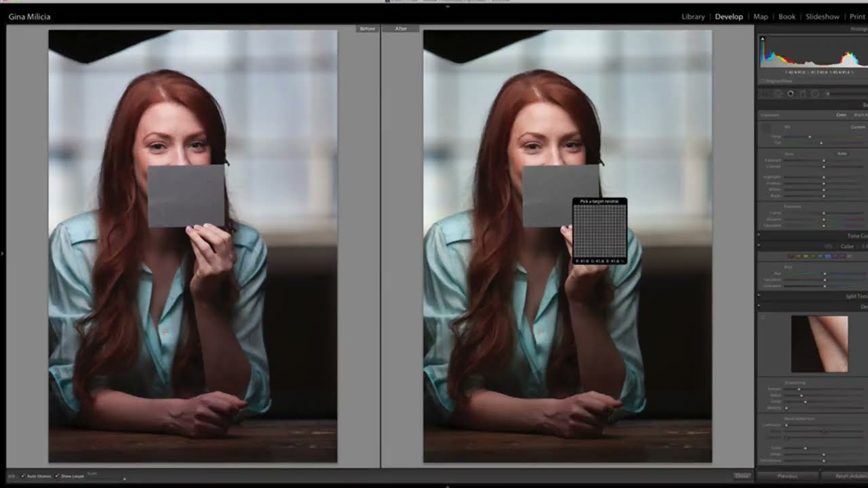Open the white balance Custom preset dropdown
The width and height of the screenshot is (868, 488).
point(859,127)
